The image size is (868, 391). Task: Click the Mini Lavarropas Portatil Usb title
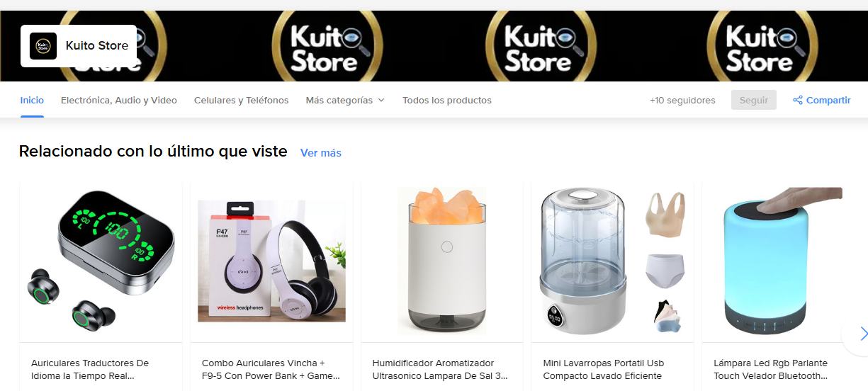coord(603,369)
